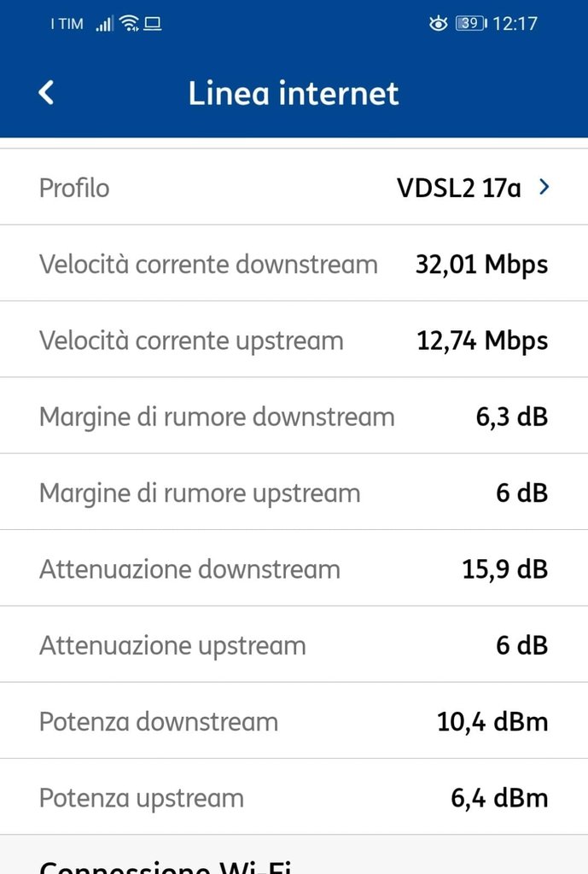Image resolution: width=588 pixels, height=874 pixels.
Task: Open the VDSL2 17a profile chevron
Action: (x=544, y=187)
